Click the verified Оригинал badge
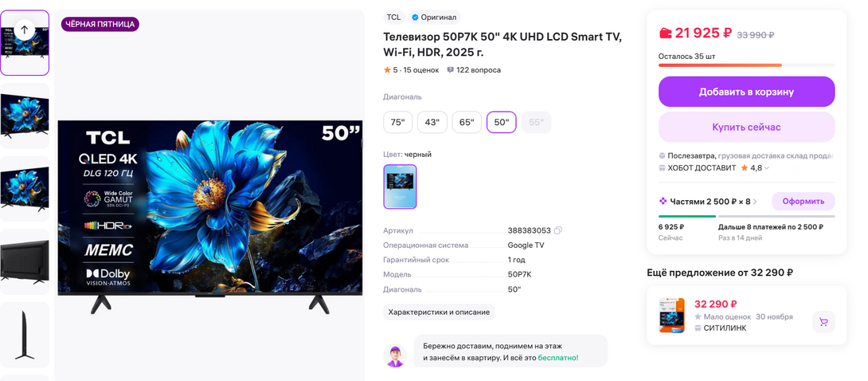The height and width of the screenshot is (381, 868). (434, 18)
